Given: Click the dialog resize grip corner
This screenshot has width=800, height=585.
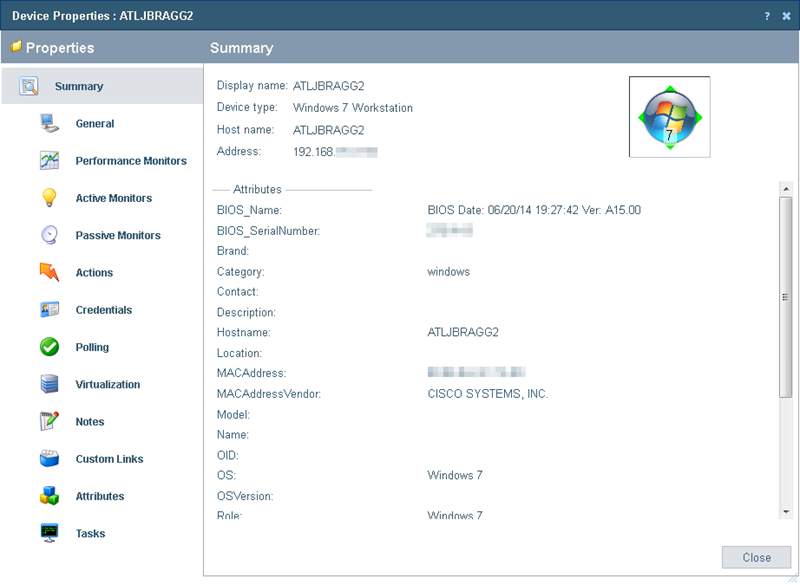Looking at the screenshot, I should coord(793,578).
